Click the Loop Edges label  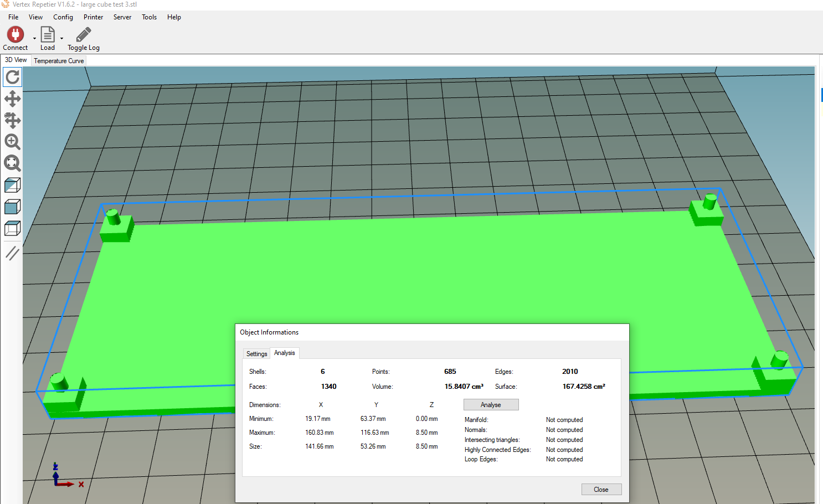(481, 459)
